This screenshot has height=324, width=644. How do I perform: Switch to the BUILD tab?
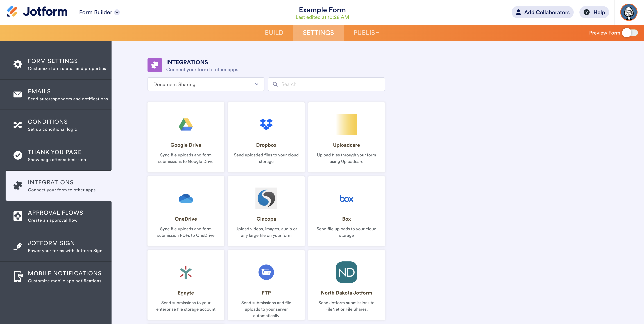(274, 33)
